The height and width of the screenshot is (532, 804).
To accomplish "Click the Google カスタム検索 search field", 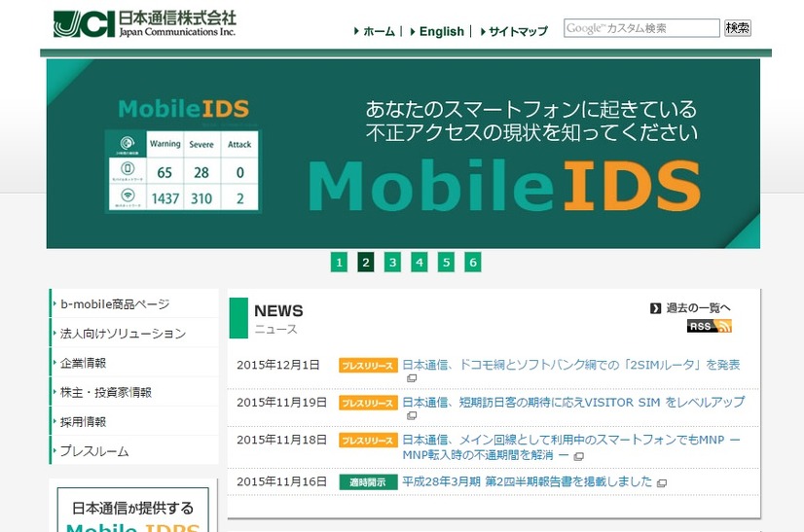I will [x=641, y=28].
